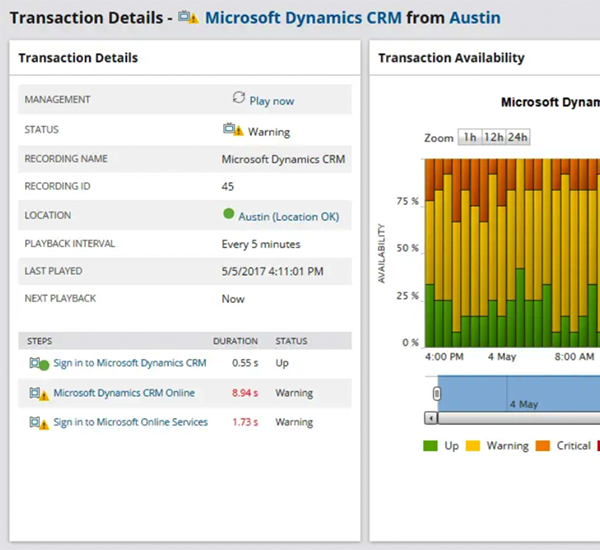Open the Austin link in page title
This screenshot has width=600, height=550.
[475, 18]
